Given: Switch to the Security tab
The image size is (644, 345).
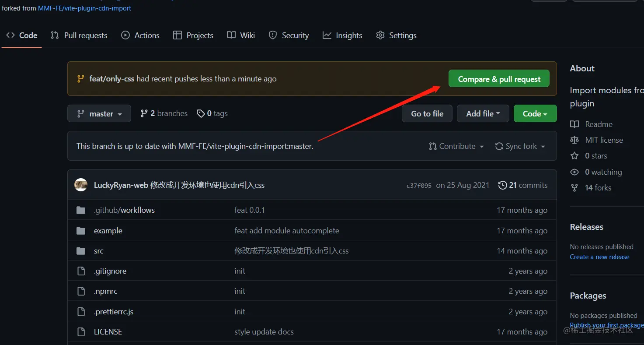Looking at the screenshot, I should click(289, 35).
